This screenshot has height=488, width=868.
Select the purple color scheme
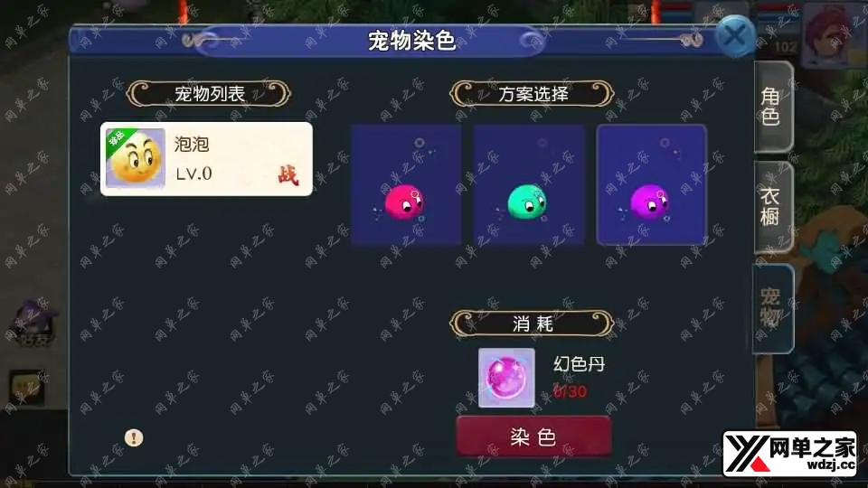652,184
